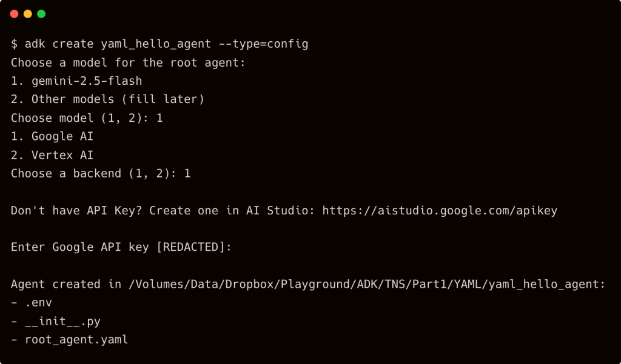621x364 pixels.
Task: Click the yellow minimize window button
Action: [28, 14]
